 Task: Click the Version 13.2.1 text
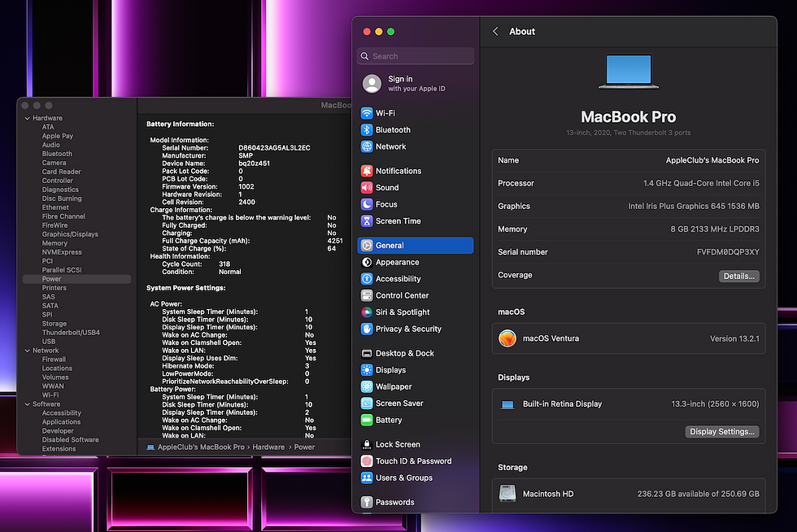tap(734, 338)
